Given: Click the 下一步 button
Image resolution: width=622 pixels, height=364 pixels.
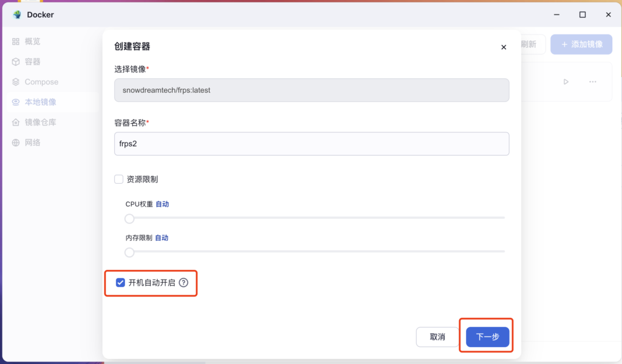Looking at the screenshot, I should (x=488, y=337).
